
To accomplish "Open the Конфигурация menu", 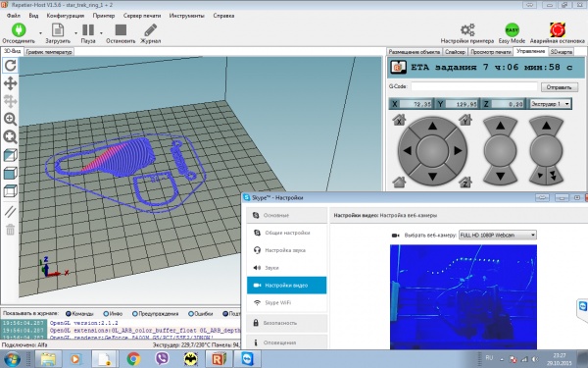I will click(x=66, y=16).
